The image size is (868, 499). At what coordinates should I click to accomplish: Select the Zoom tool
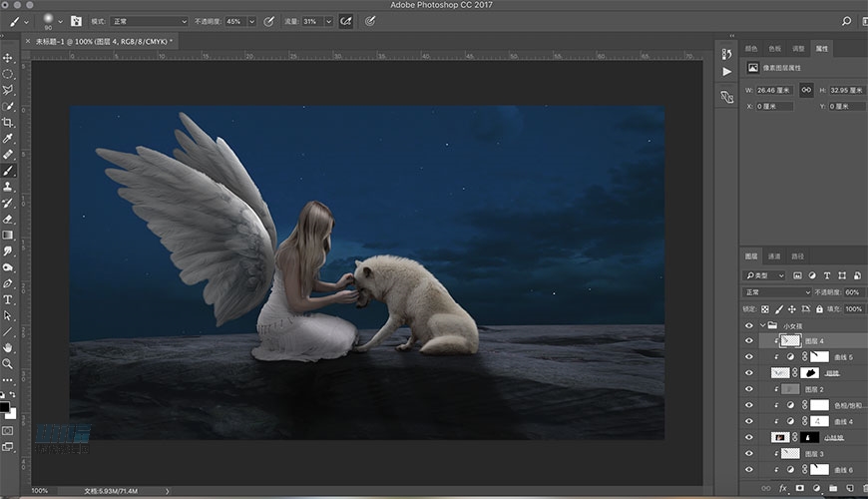8,364
